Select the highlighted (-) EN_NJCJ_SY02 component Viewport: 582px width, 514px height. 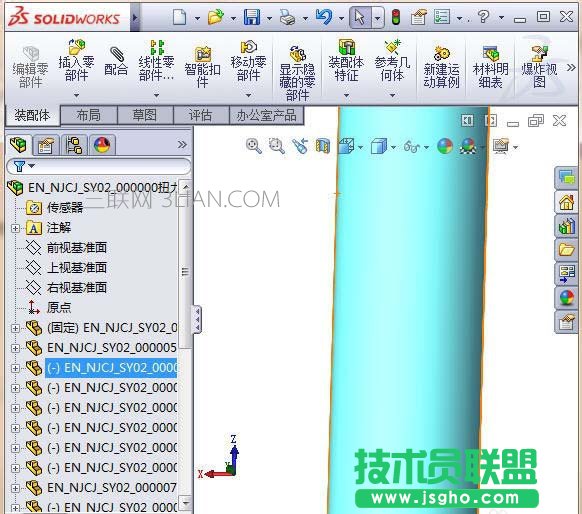tap(111, 368)
